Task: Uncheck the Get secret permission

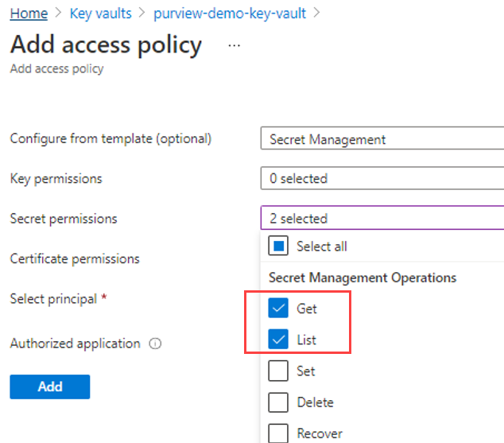Action: 278,308
